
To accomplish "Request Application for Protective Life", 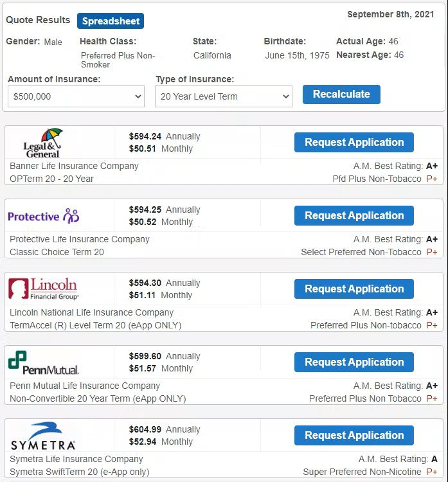I will (354, 216).
